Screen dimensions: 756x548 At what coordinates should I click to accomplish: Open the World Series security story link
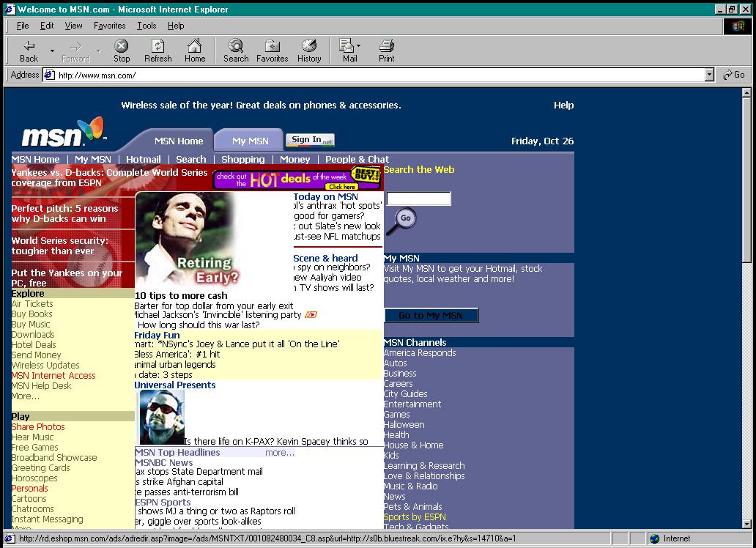click(60, 245)
